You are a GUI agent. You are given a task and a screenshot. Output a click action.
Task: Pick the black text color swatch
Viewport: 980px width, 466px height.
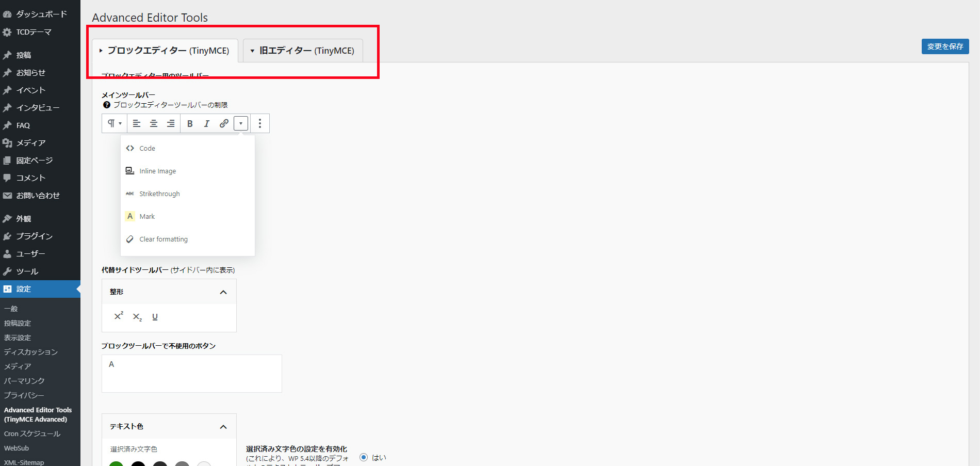tap(138, 463)
